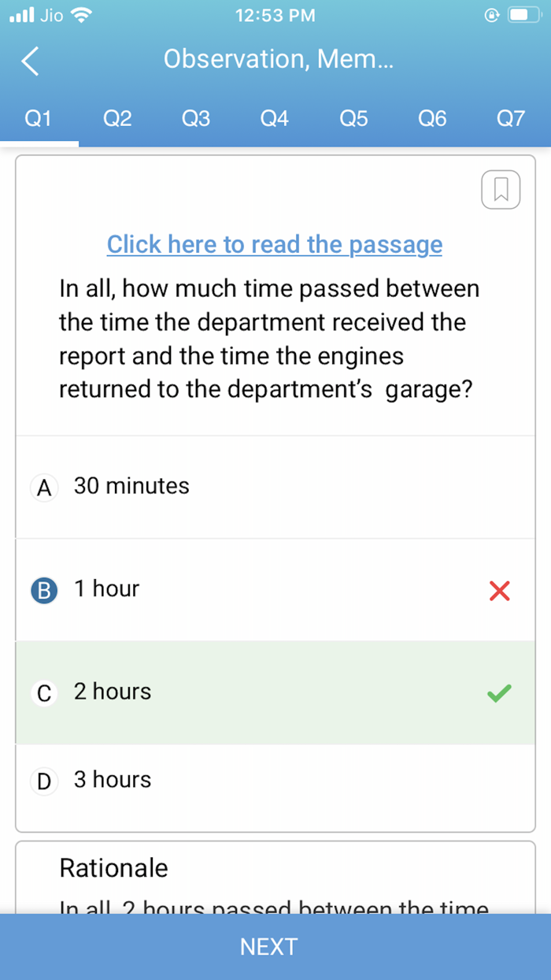Tap the red X beside 1 hour
Screen dimensions: 551x980
coord(499,590)
